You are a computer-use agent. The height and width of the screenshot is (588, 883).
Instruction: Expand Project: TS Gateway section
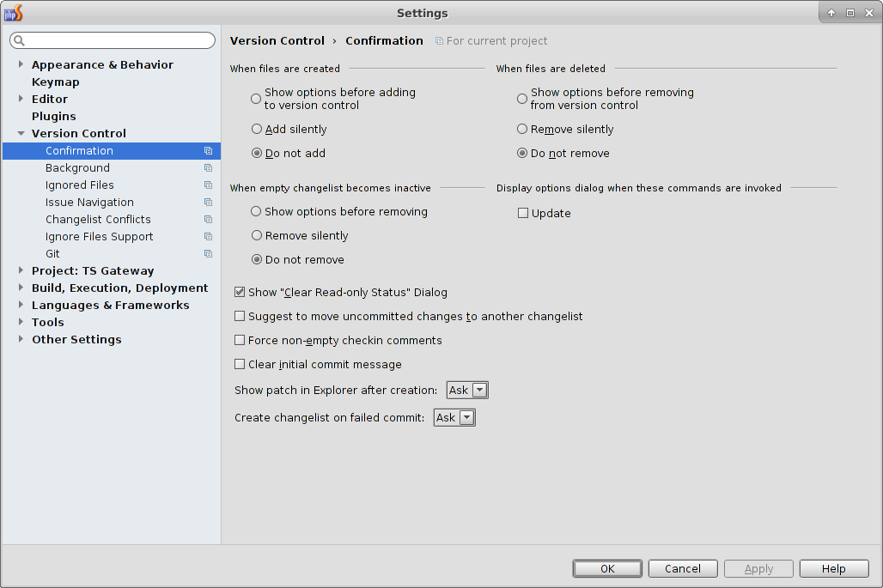21,270
